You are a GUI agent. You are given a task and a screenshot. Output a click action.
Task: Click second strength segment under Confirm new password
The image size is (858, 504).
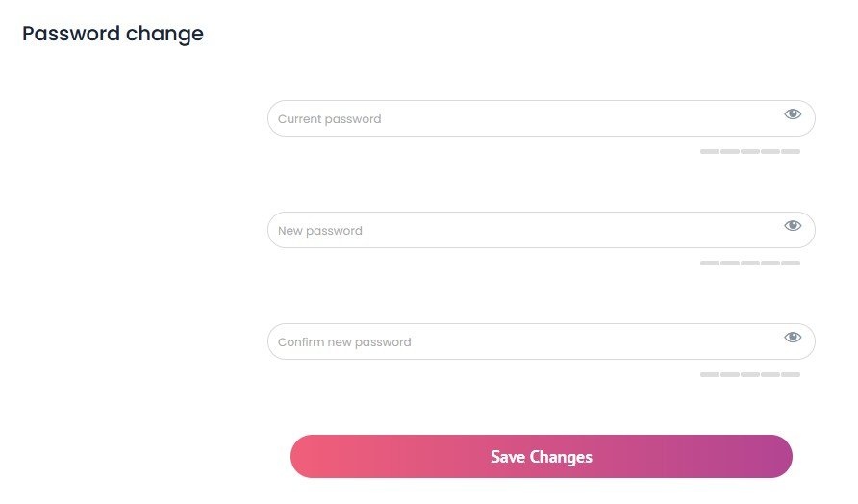pos(730,374)
